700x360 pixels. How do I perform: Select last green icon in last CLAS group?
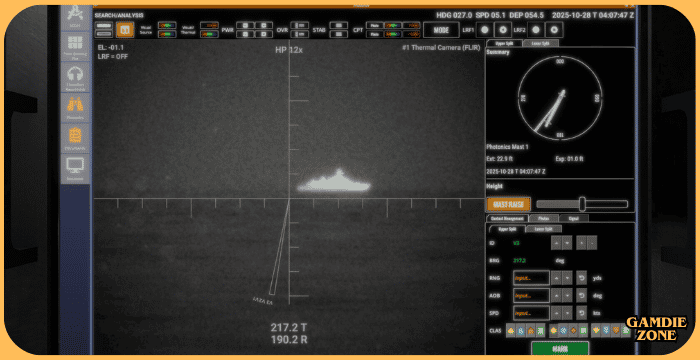(626, 331)
